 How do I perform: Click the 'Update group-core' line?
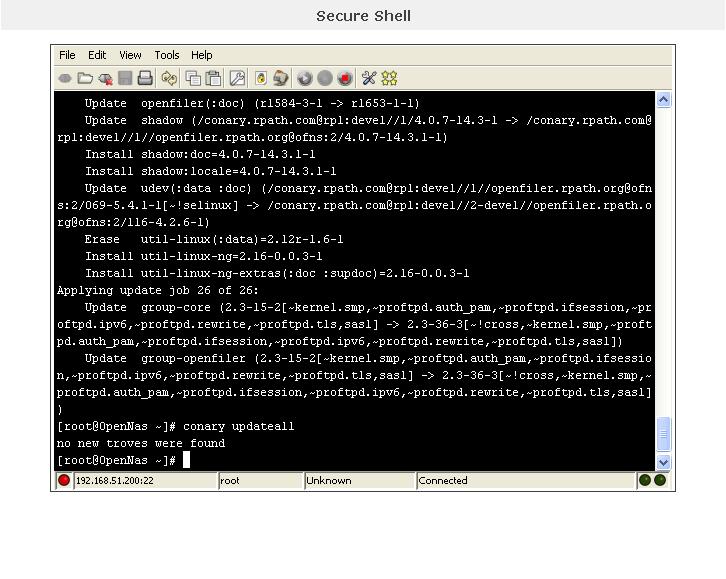point(354,324)
